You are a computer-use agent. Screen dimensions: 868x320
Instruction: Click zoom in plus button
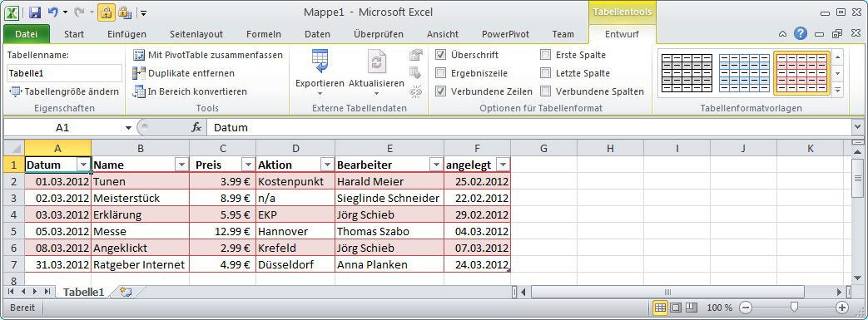click(x=842, y=308)
